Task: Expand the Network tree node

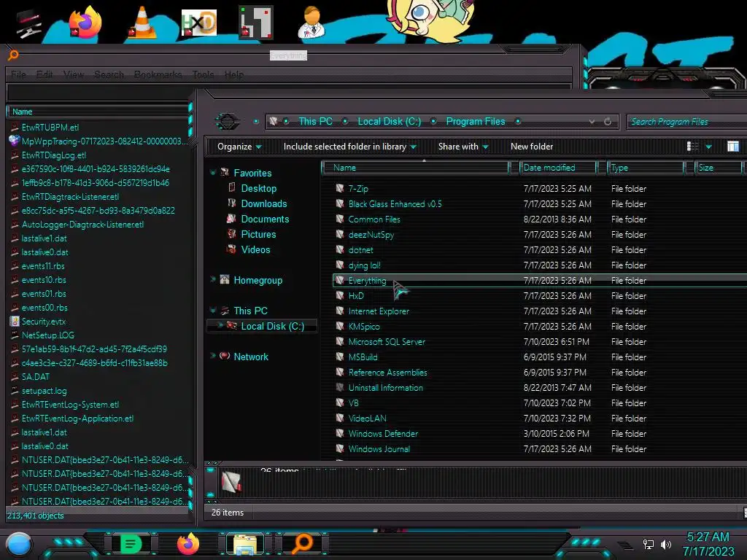Action: click(x=212, y=355)
